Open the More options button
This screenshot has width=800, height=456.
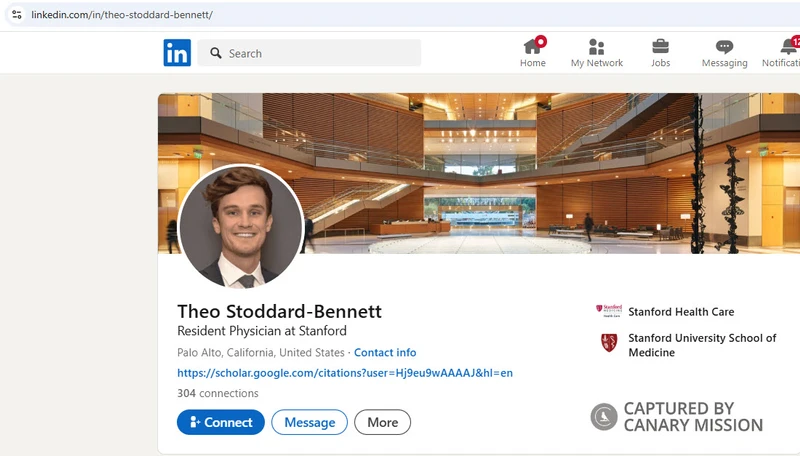pos(382,422)
